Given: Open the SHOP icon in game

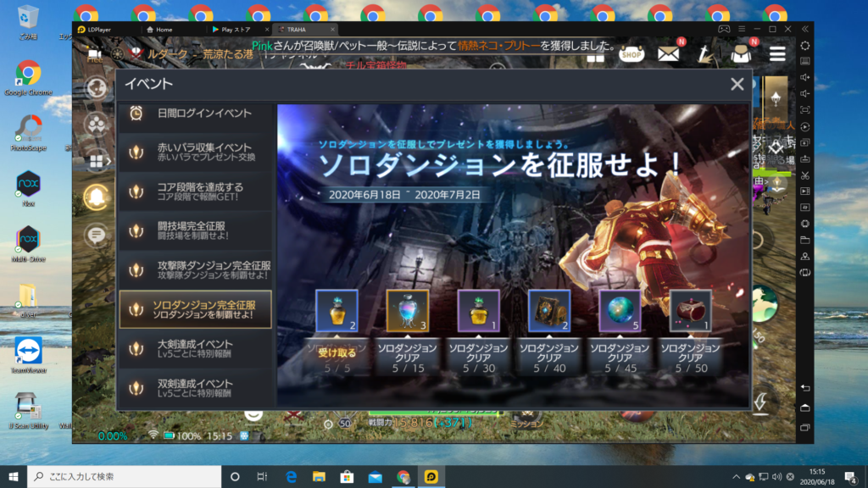Looking at the screenshot, I should [x=631, y=54].
